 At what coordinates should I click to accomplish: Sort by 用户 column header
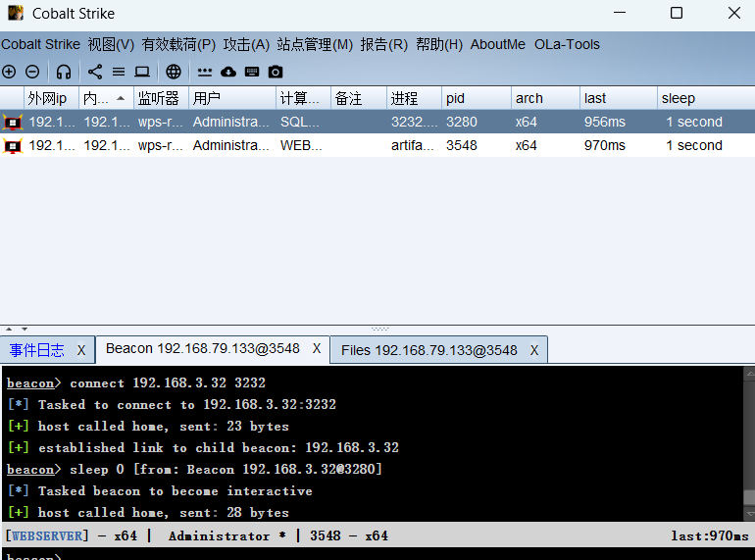pyautogui.click(x=232, y=98)
